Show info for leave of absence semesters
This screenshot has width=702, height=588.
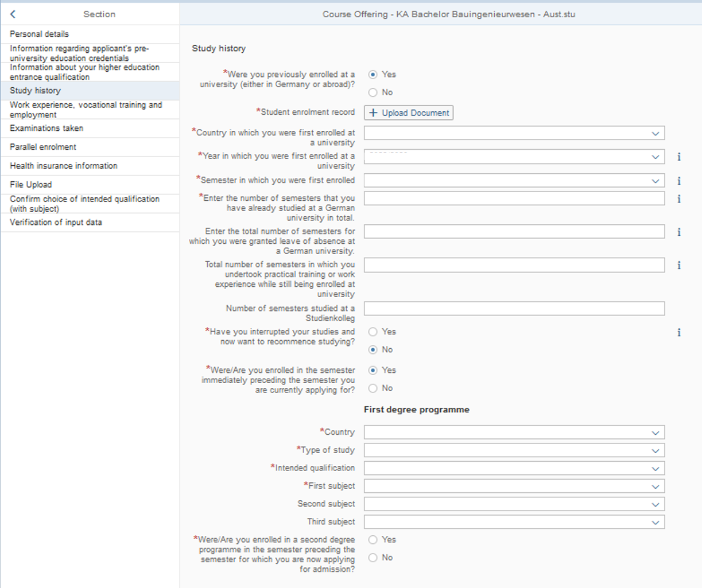679,232
